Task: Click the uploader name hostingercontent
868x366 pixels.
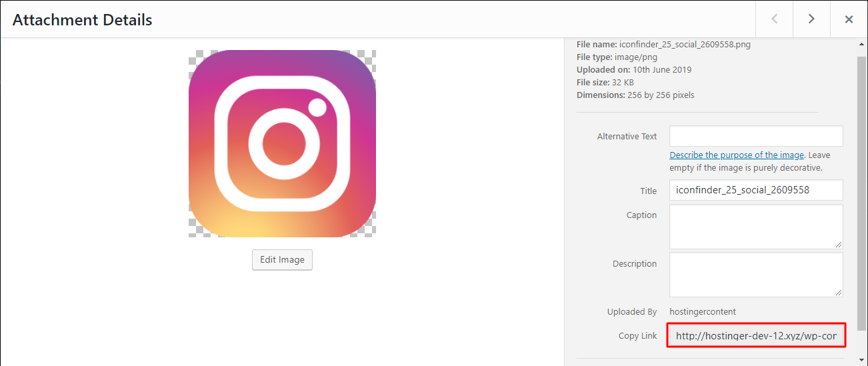Action: tap(703, 311)
